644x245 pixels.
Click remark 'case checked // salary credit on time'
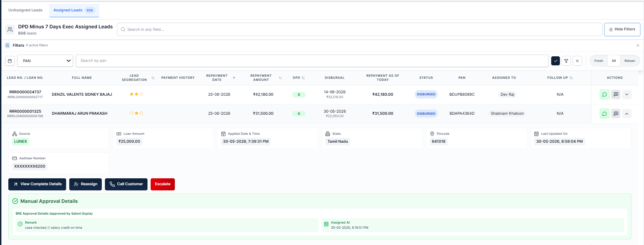click(x=53, y=228)
